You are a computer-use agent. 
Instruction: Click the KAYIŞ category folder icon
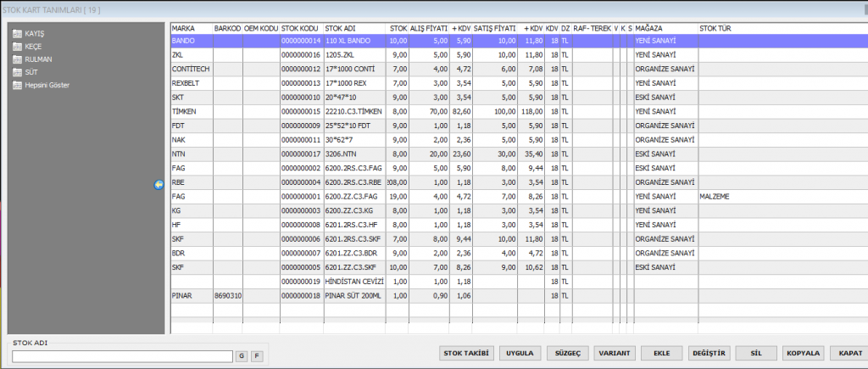[x=18, y=33]
